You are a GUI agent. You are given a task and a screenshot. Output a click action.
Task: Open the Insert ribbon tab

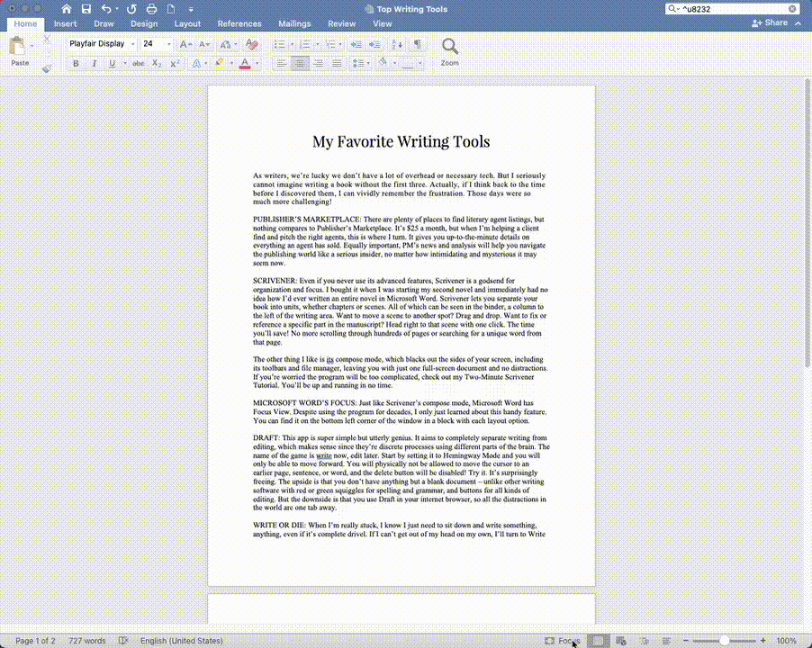[65, 23]
